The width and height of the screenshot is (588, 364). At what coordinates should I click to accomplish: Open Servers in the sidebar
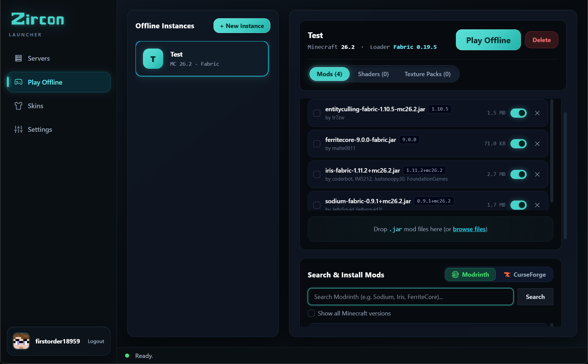click(x=59, y=58)
